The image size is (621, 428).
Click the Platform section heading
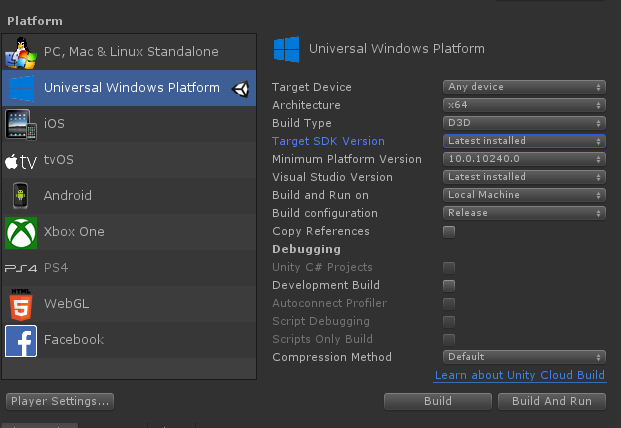[35, 21]
